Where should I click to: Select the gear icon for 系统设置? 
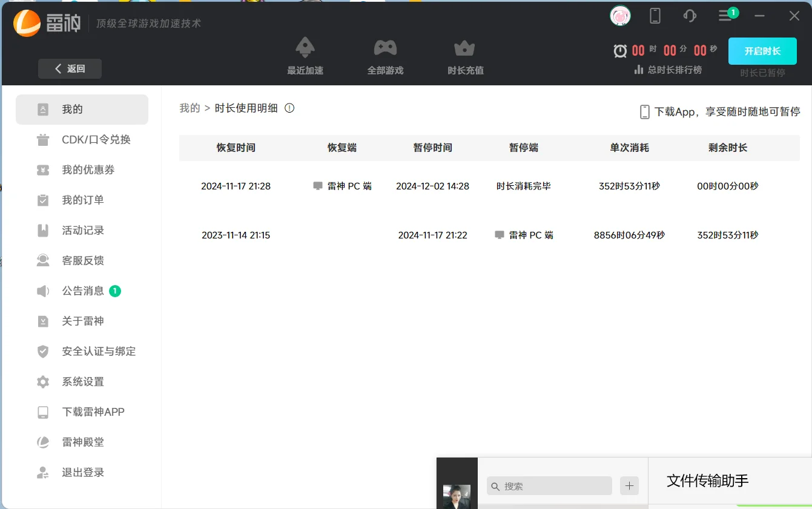(42, 381)
